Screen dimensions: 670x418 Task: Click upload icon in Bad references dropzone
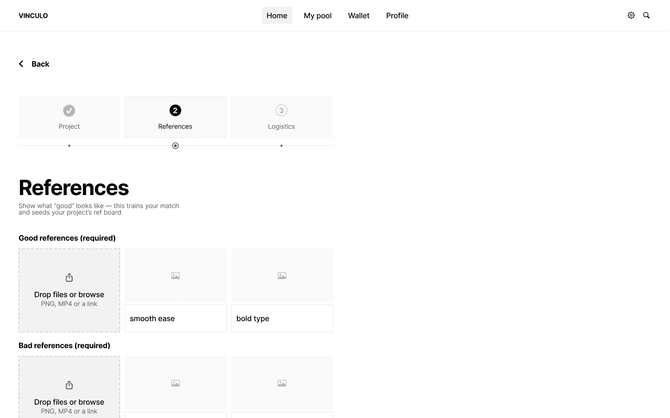click(69, 385)
